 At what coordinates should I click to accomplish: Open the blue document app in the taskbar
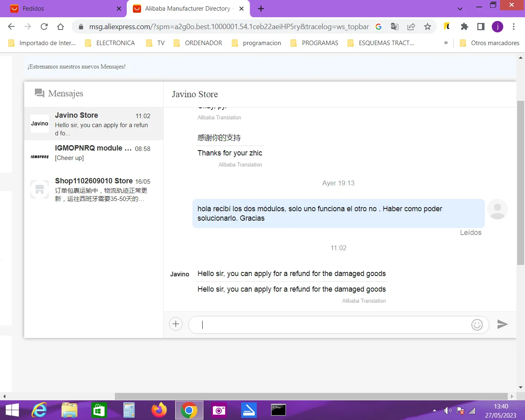pyautogui.click(x=249, y=410)
